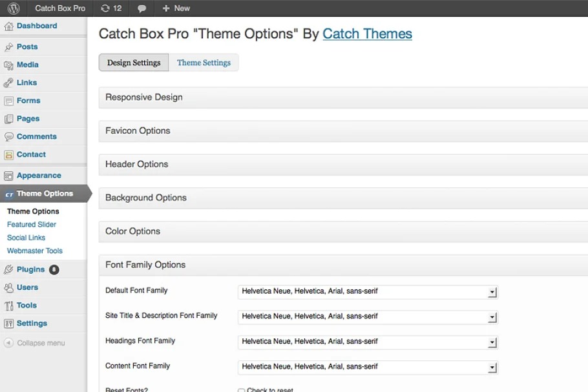
Task: Click the comments bubble icon in top bar
Action: tap(142, 8)
